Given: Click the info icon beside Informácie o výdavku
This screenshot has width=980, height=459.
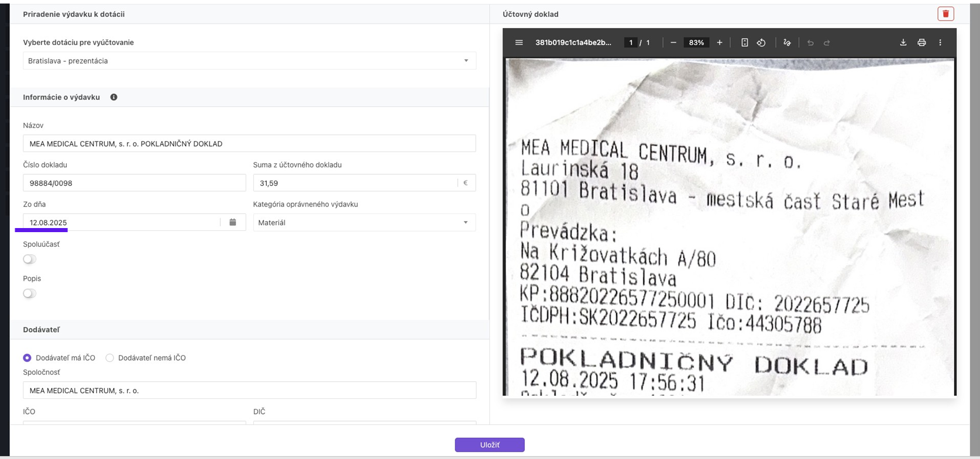Looking at the screenshot, I should (114, 97).
